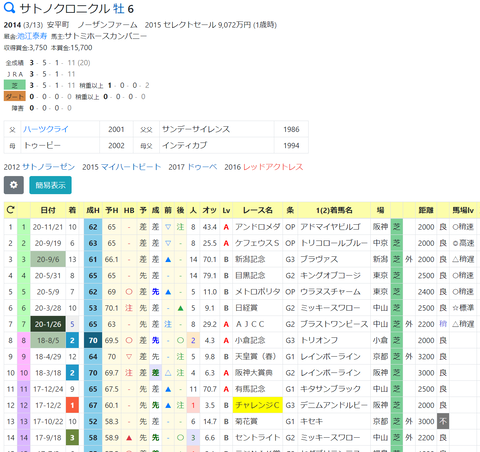
Task: Open trainer link 池江泰寿
Action: [x=32, y=36]
